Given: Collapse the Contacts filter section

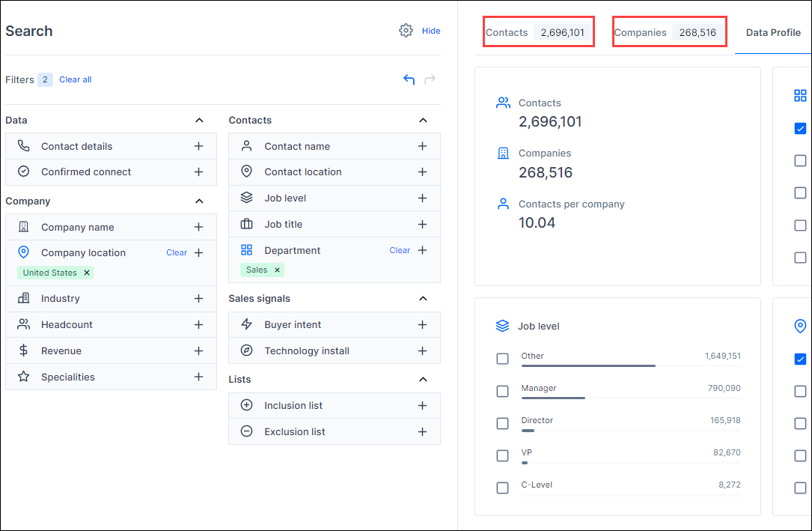Looking at the screenshot, I should click(x=423, y=120).
